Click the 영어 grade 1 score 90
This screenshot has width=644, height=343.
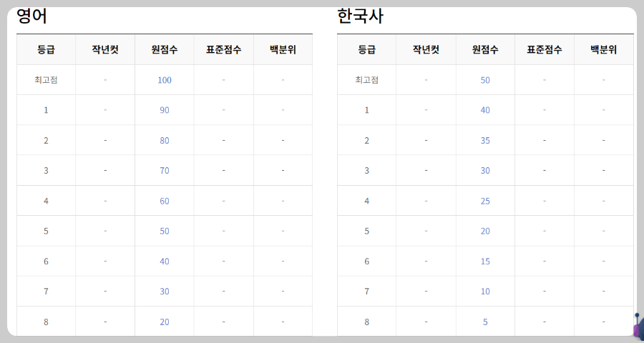[x=165, y=110]
